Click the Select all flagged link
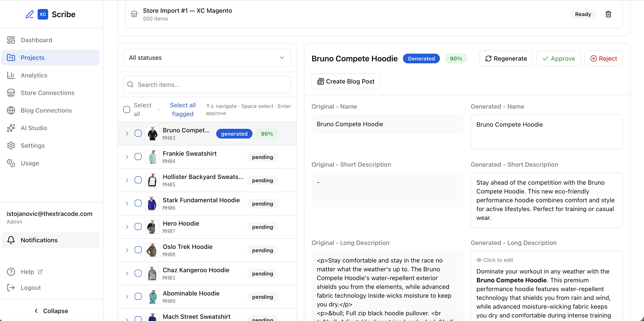644x321 pixels. (183, 109)
